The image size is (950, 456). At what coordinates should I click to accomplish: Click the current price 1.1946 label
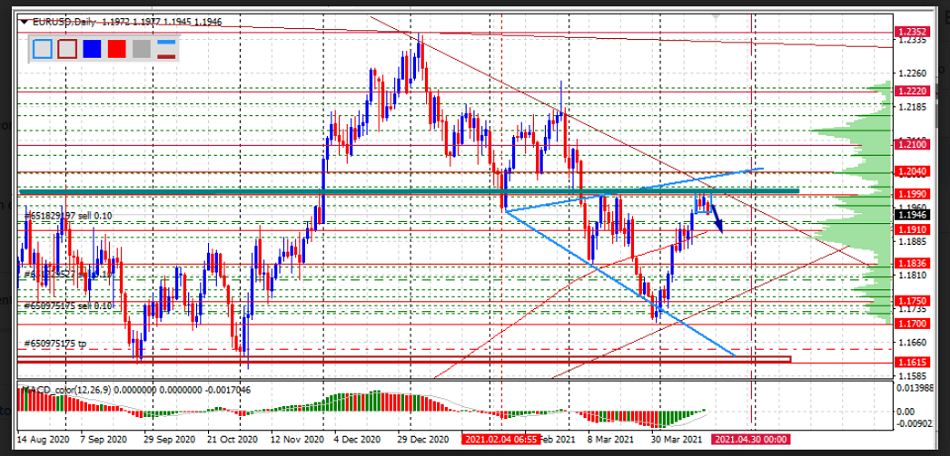click(x=910, y=214)
